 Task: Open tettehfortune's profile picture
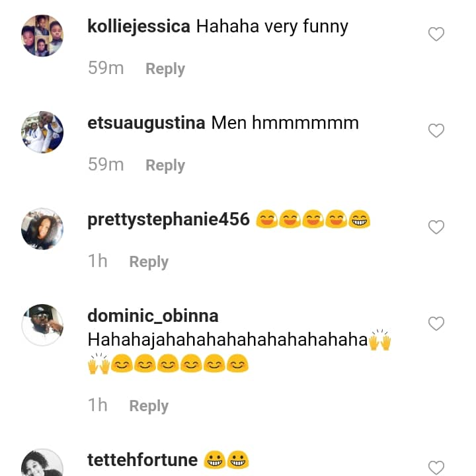pyautogui.click(x=42, y=464)
